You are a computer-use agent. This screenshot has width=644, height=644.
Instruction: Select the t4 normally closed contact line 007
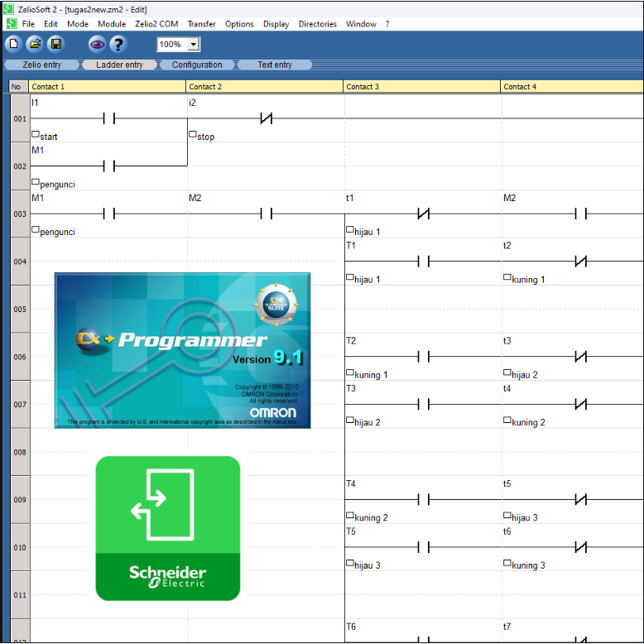pos(581,404)
